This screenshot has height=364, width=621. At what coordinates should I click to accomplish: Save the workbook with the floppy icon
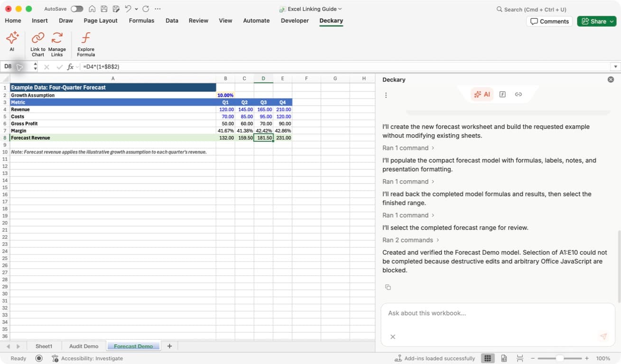pos(104,9)
